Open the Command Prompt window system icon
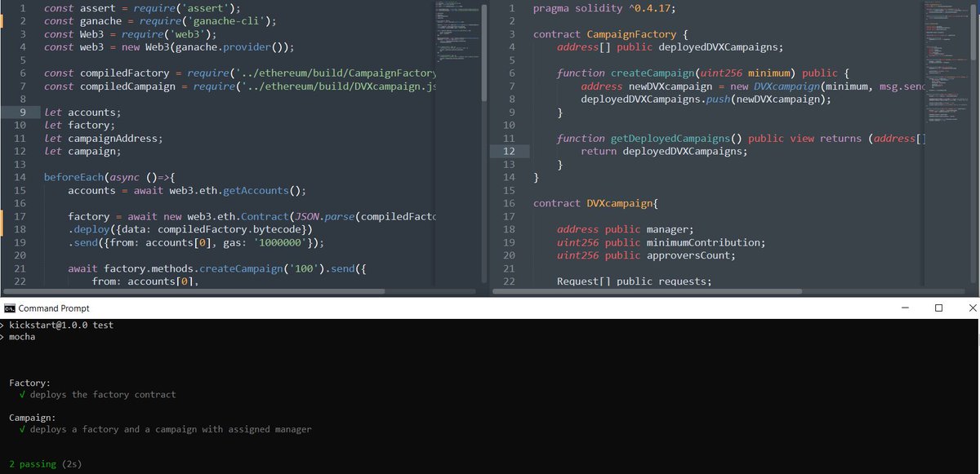This screenshot has width=980, height=474. pyautogui.click(x=9, y=308)
